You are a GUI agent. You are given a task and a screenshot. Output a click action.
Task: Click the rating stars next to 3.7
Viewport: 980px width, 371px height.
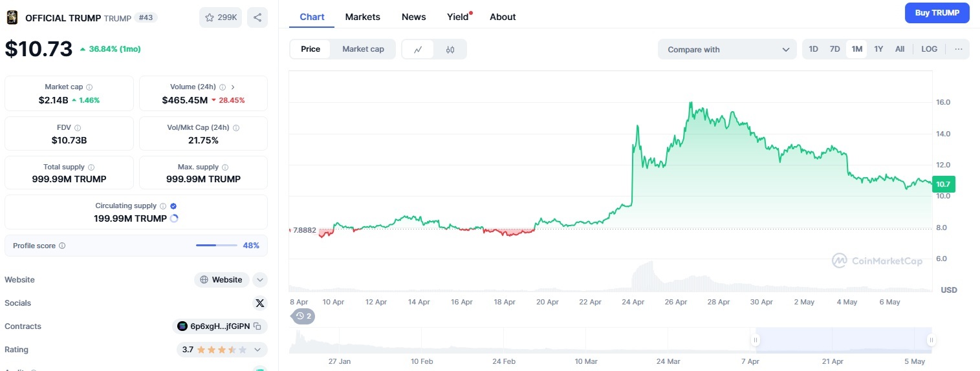[x=222, y=350]
